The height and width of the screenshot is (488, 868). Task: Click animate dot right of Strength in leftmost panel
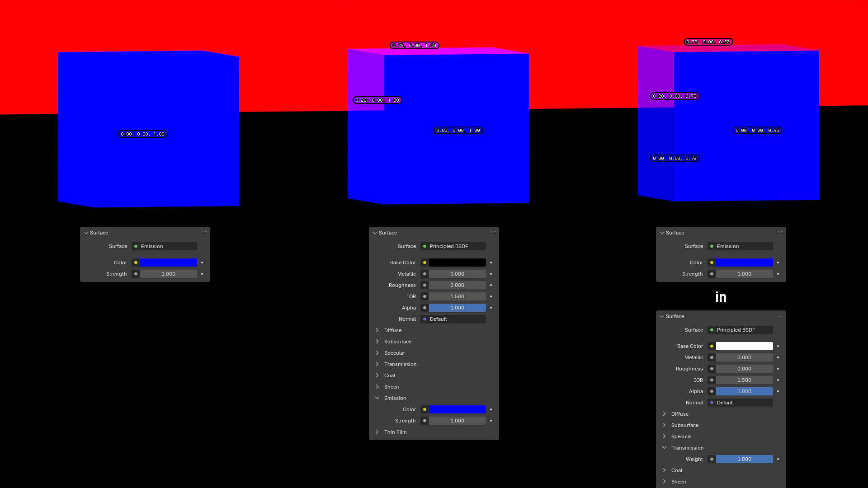(202, 274)
